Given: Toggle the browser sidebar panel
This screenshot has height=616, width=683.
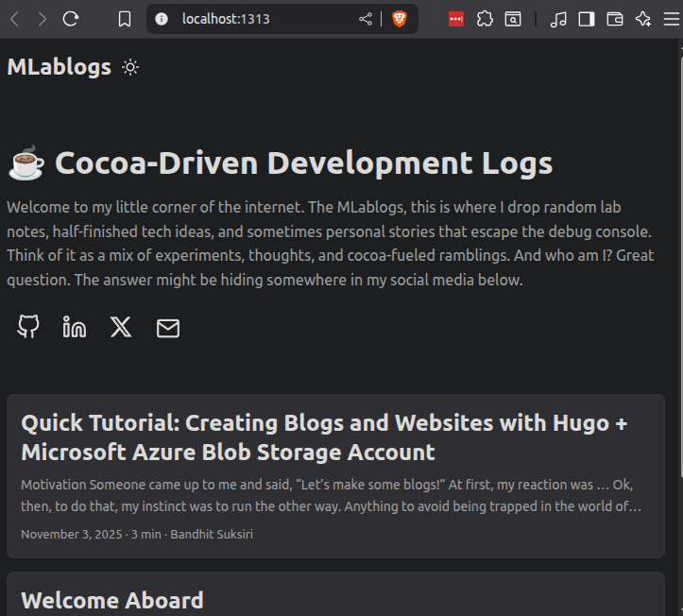Looking at the screenshot, I should 587,19.
